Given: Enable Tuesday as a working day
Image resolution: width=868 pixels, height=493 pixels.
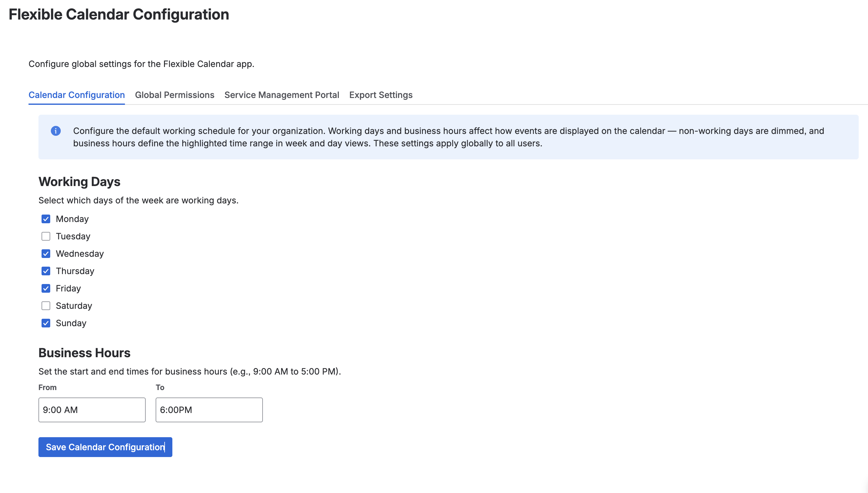Looking at the screenshot, I should point(46,236).
